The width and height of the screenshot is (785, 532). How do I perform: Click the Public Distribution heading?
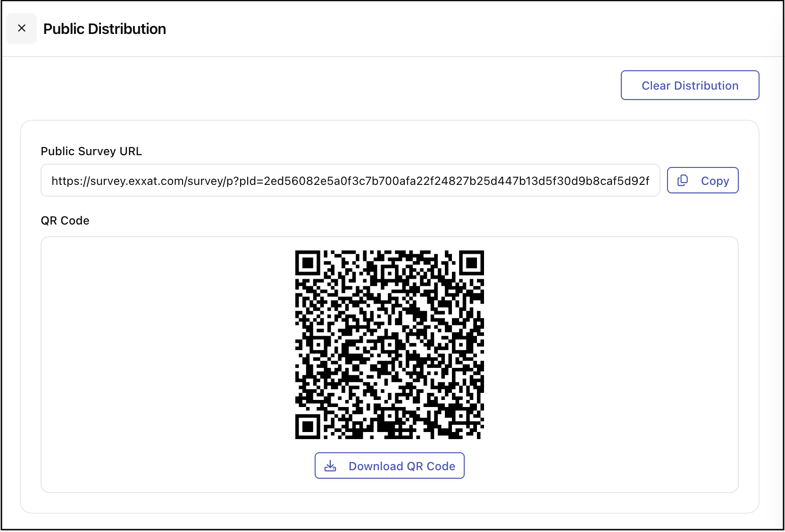(105, 29)
